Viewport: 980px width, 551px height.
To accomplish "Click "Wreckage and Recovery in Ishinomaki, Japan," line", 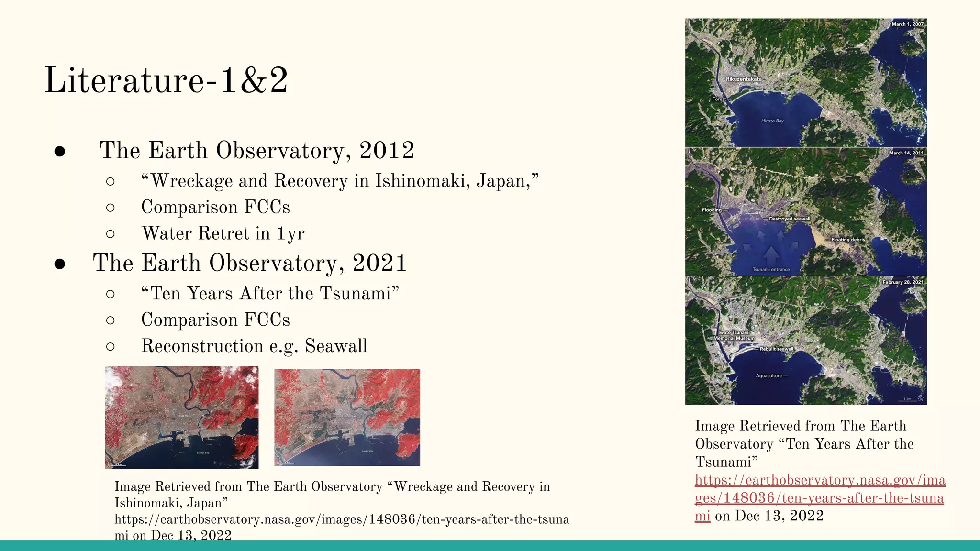I will tap(340, 181).
